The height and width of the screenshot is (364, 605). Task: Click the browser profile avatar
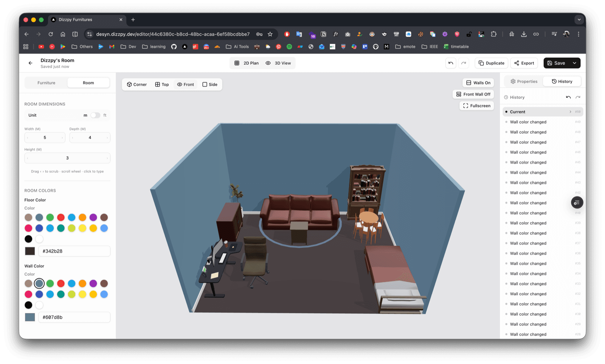566,34
